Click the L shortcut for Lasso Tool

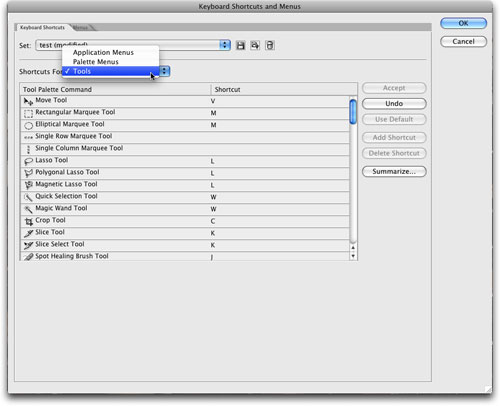tap(212, 161)
